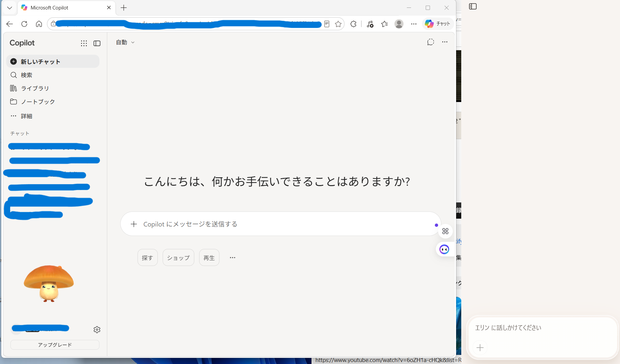Image resolution: width=620 pixels, height=364 pixels.
Task: Click the plus attach icon in message box
Action: pyautogui.click(x=134, y=224)
